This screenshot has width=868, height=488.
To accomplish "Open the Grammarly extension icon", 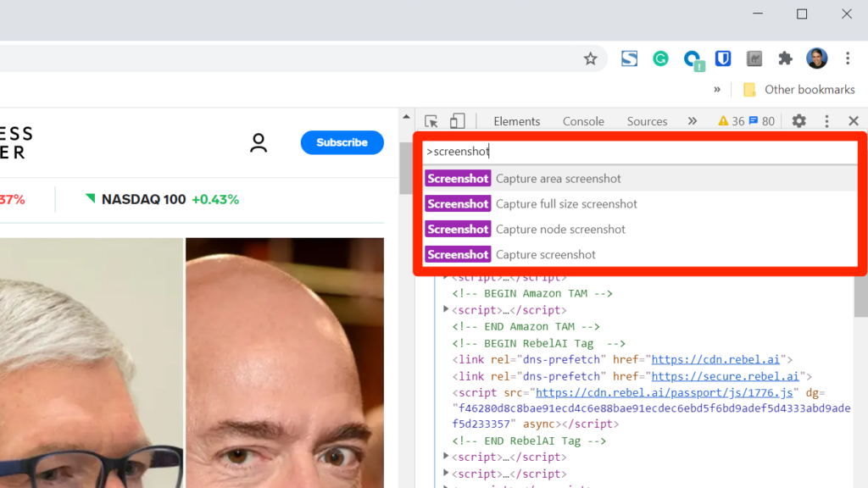I will (x=660, y=58).
